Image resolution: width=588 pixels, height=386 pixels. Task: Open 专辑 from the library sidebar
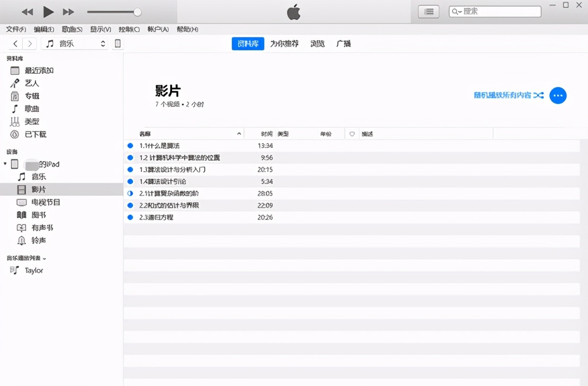click(31, 95)
